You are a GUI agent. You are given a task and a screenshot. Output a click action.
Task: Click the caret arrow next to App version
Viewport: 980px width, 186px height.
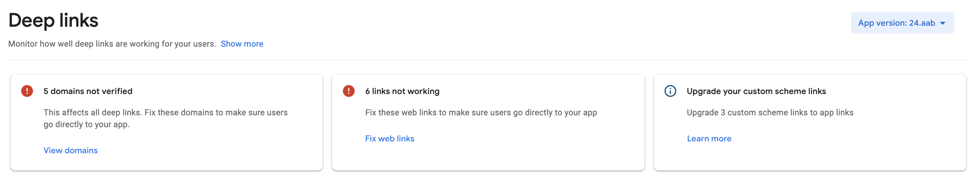943,23
